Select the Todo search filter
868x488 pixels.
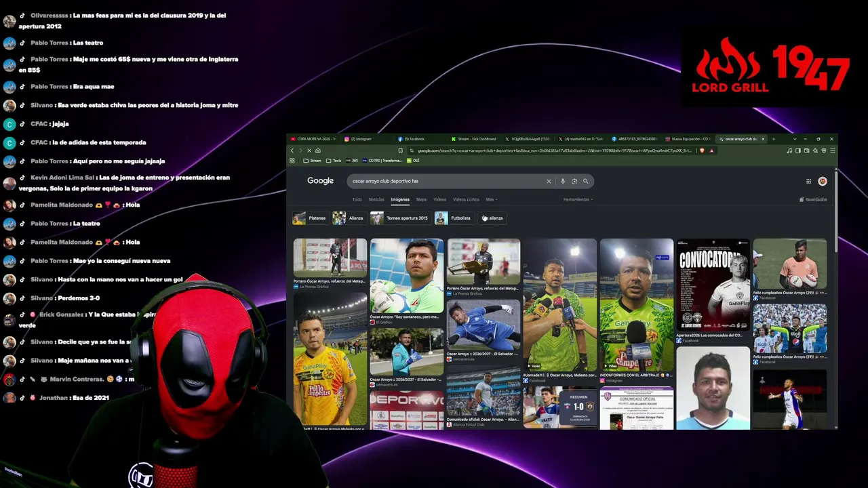(x=357, y=199)
